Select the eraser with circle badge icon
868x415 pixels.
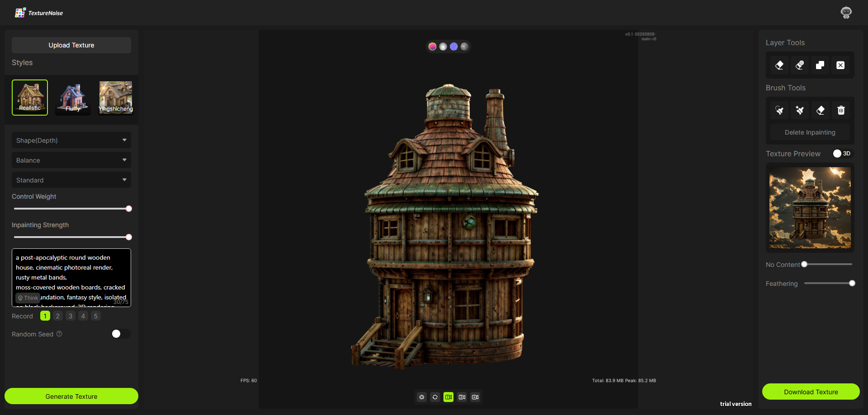tap(800, 65)
